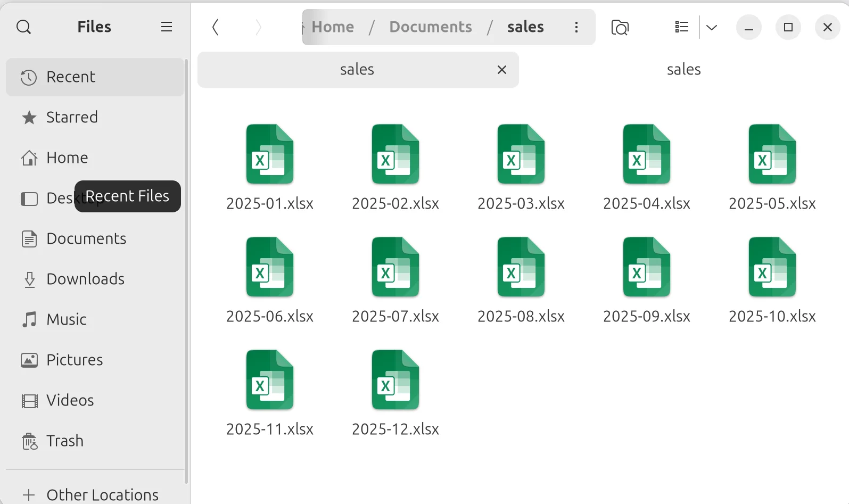Open Pictures in the sidebar
The image size is (849, 504).
95,360
